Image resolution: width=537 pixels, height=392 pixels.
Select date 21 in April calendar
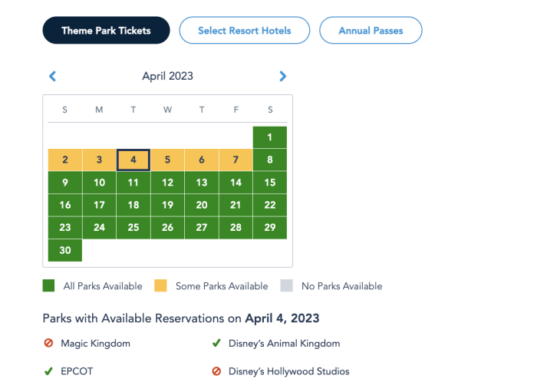(236, 205)
